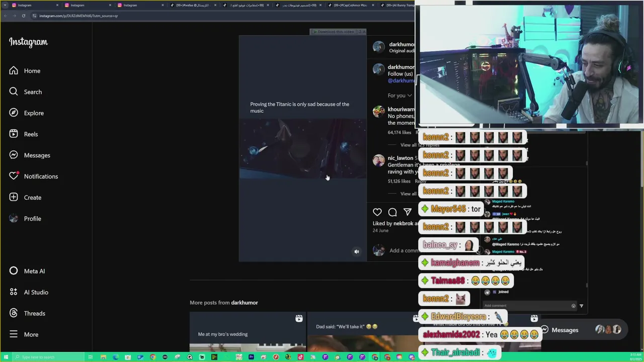This screenshot has height=362, width=644.
Task: Reload the page in browser
Action: [23, 16]
